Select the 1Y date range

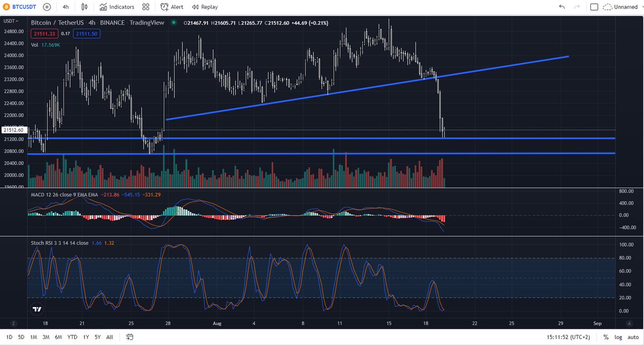coord(86,337)
